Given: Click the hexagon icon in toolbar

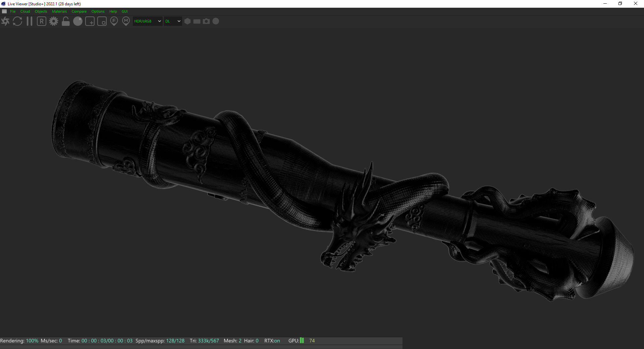Looking at the screenshot, I should click(187, 21).
